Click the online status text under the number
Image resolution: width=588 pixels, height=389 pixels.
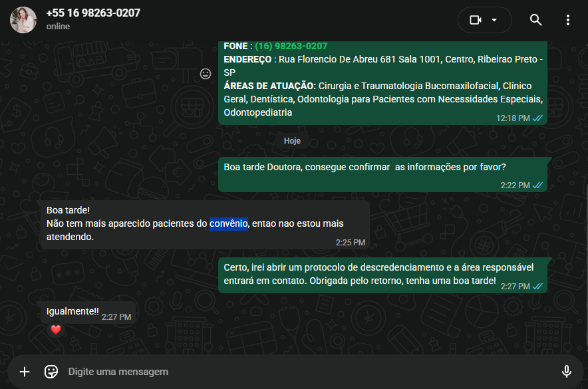click(58, 27)
